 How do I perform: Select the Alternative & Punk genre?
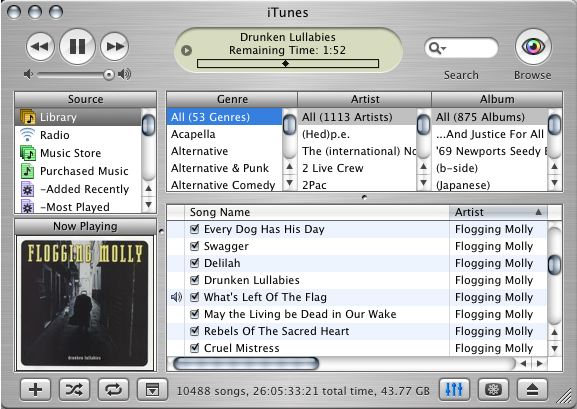(x=224, y=168)
